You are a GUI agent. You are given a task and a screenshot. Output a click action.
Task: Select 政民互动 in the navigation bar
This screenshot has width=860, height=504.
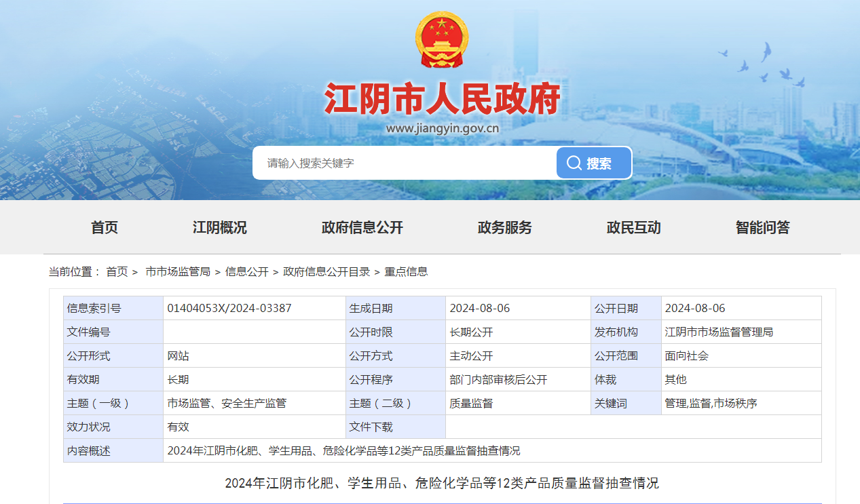tap(633, 228)
